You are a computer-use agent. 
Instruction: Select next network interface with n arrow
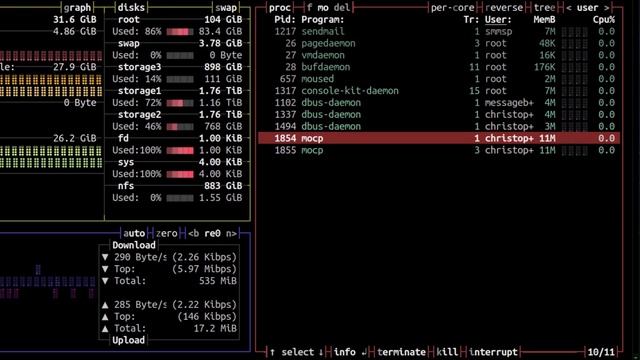point(231,233)
